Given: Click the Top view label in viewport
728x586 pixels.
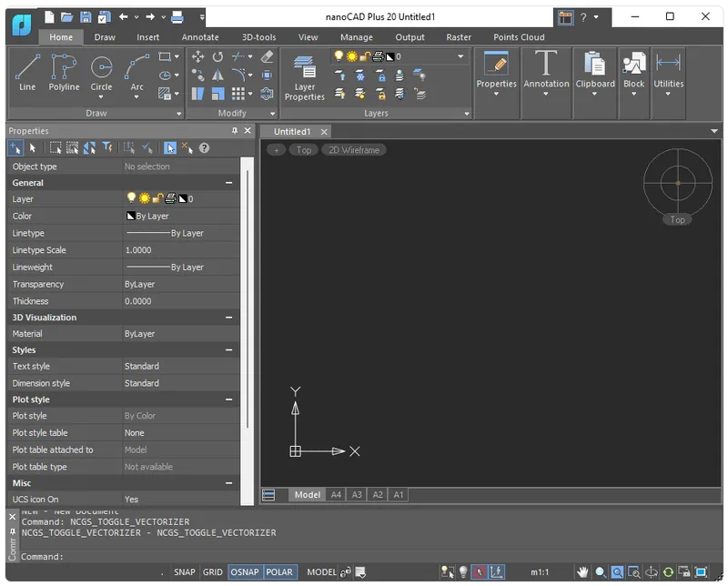Looking at the screenshot, I should [304, 150].
